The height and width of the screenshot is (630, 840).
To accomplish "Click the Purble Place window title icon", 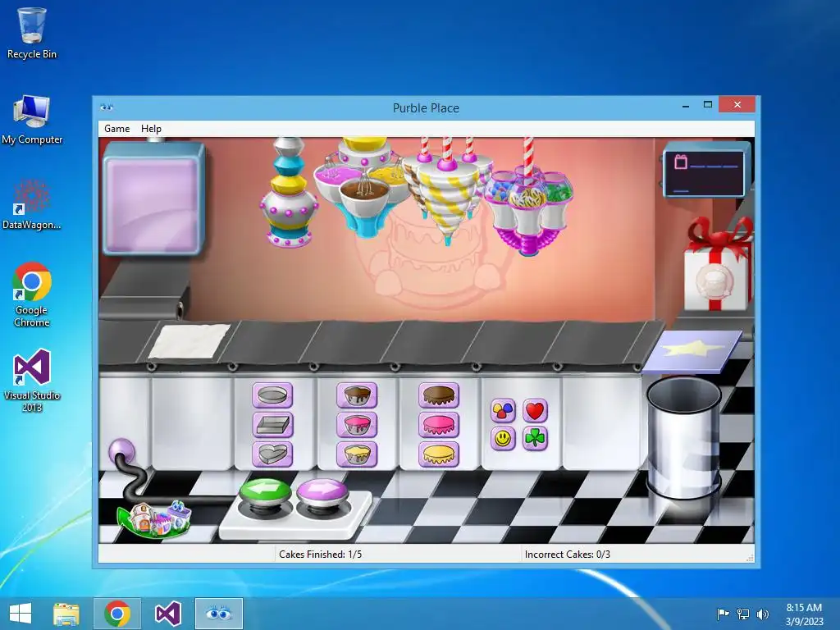I will click(107, 107).
